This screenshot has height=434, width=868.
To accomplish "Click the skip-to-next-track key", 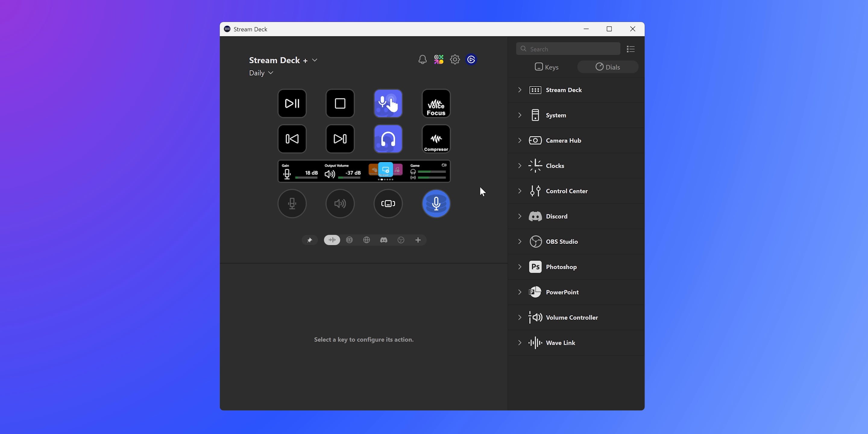I will 340,139.
